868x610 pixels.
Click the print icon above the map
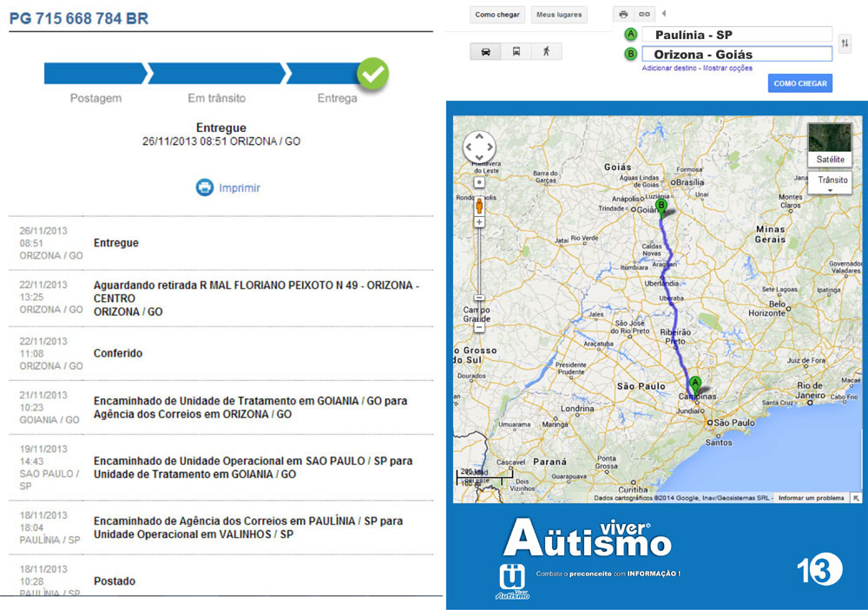623,15
